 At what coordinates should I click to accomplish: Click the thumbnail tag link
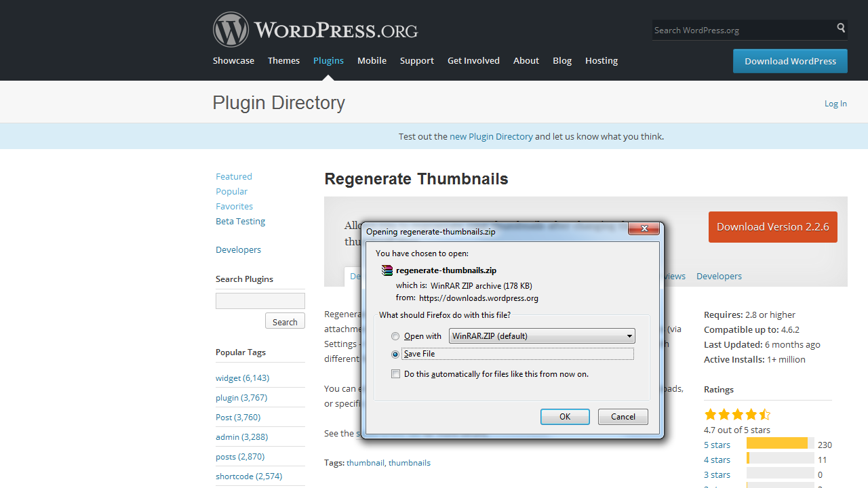point(366,462)
